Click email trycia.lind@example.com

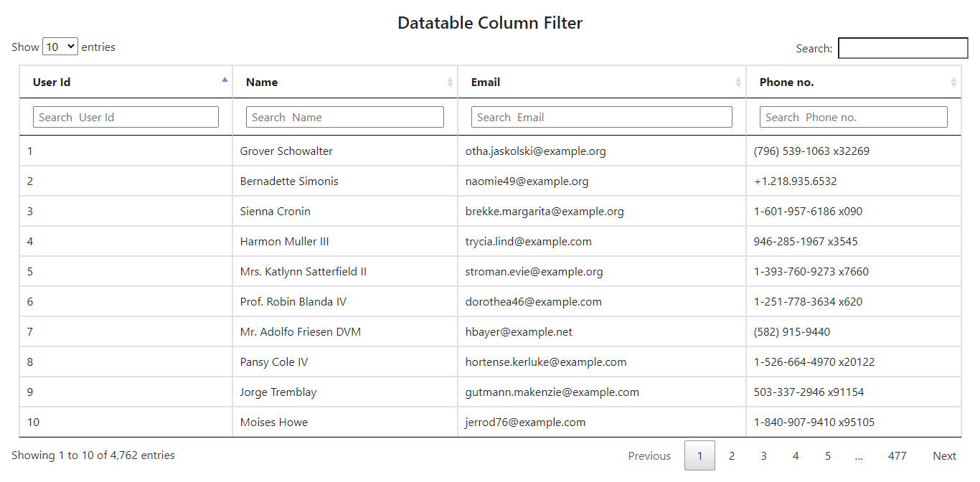(529, 242)
